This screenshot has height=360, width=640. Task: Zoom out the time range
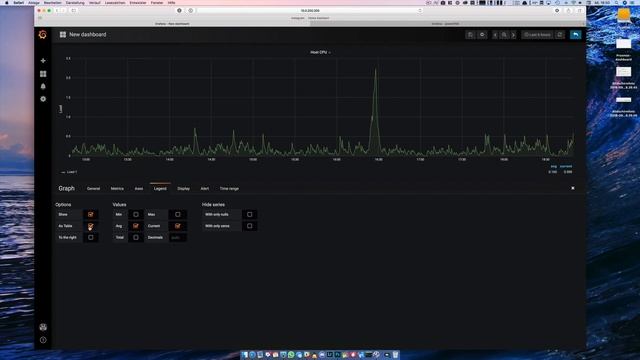504,35
